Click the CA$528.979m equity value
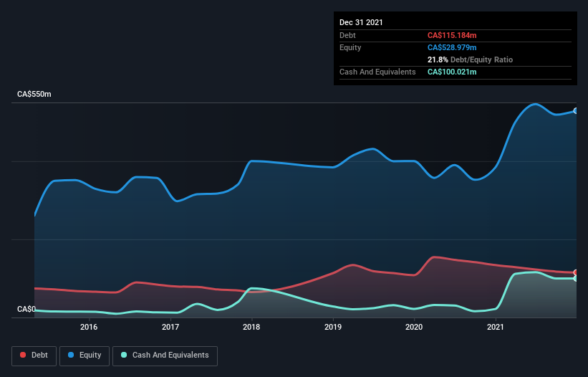This screenshot has height=377, width=588. 452,47
